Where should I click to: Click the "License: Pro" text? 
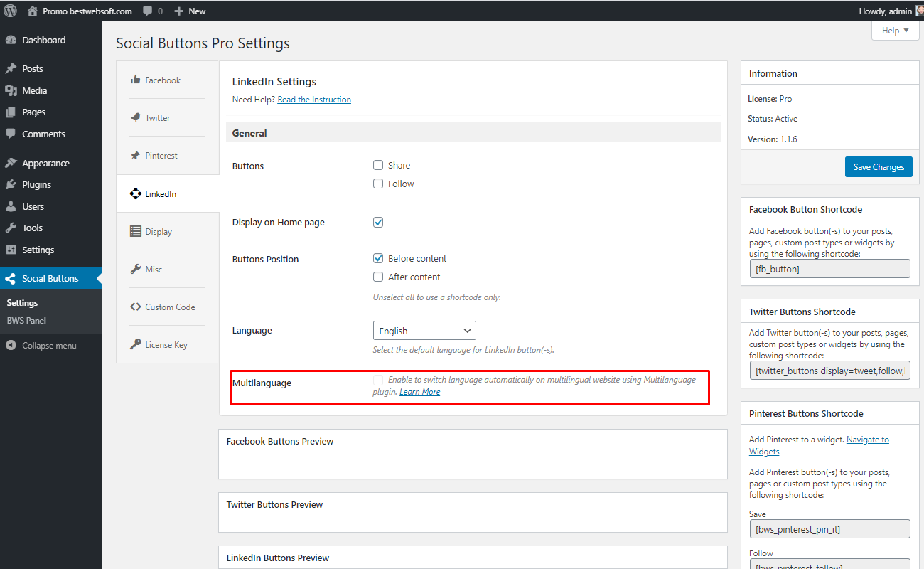tap(770, 99)
